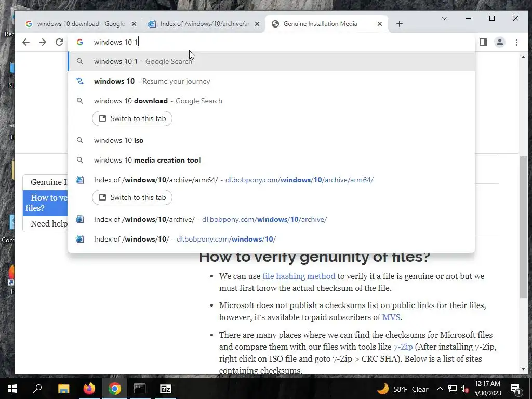Open File Explorer from the taskbar
The width and height of the screenshot is (532, 399).
[63, 389]
